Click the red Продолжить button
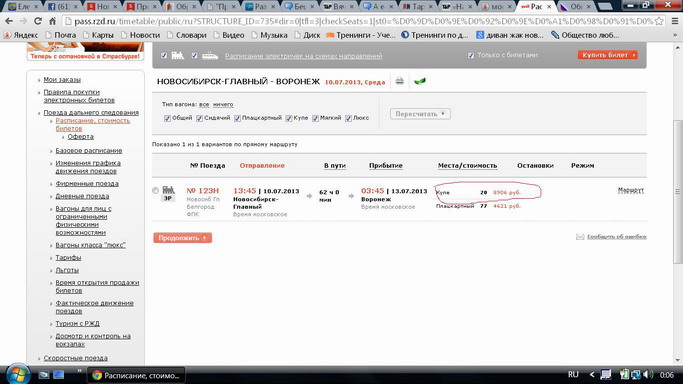Viewport: 683px width, 384px height. coord(183,238)
